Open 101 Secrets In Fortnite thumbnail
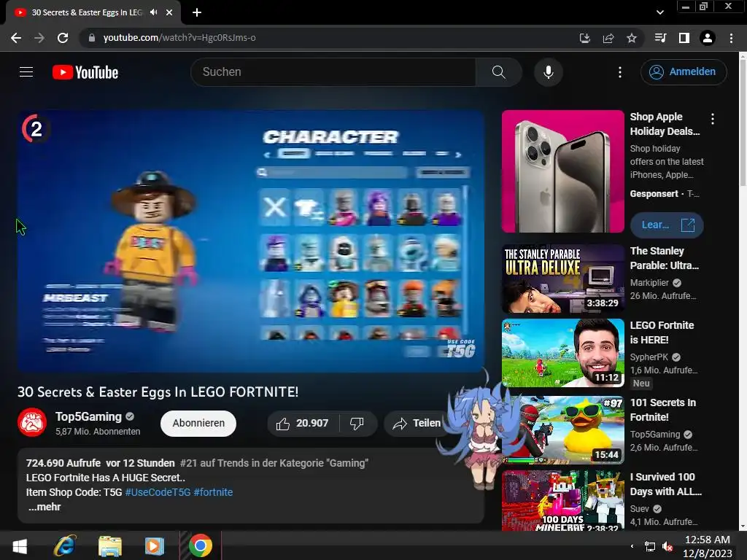Image resolution: width=747 pixels, height=560 pixels. point(562,430)
